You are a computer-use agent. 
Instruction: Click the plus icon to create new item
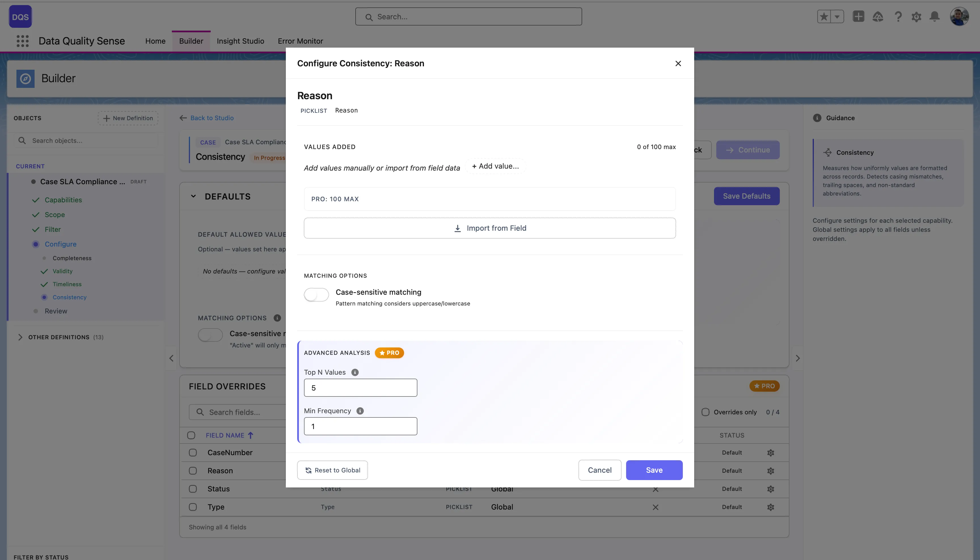click(858, 16)
